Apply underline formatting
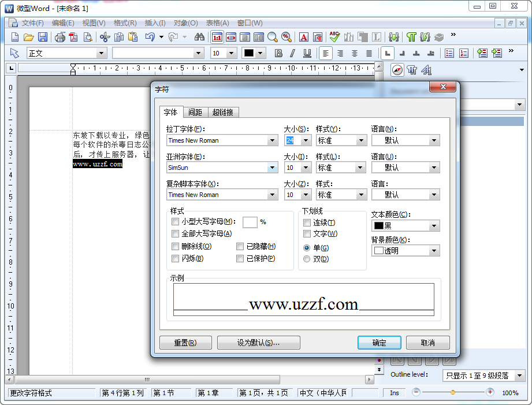532x405 pixels. tap(307, 53)
